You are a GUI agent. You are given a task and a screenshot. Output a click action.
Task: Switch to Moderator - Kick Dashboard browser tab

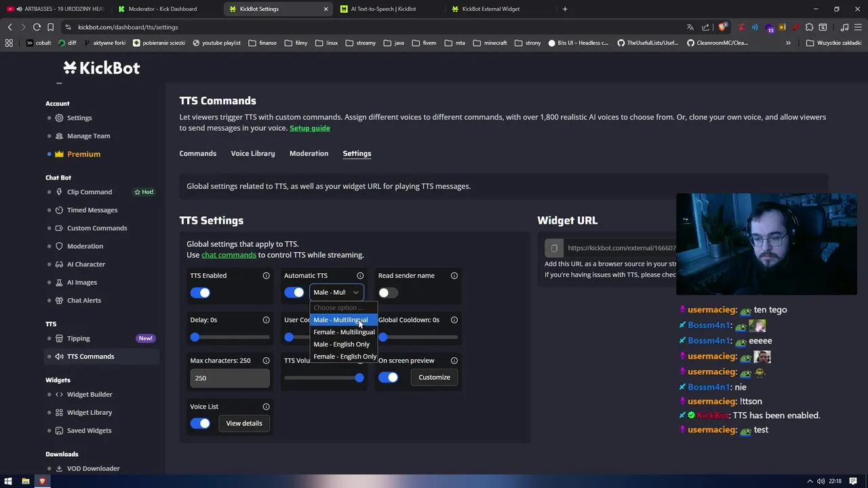point(163,9)
